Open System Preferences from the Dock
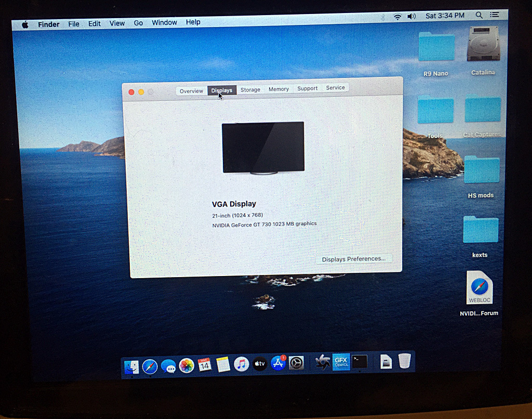Screen dimensions: 532x419 (x=296, y=363)
